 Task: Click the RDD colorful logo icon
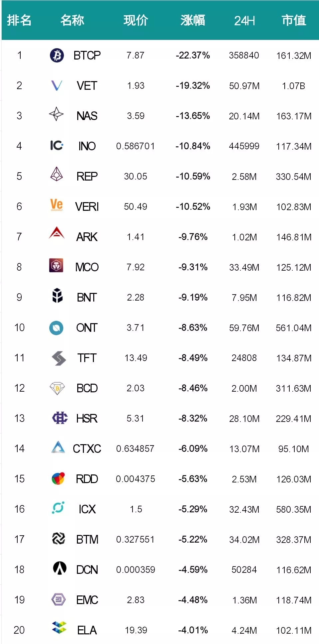pos(58,478)
